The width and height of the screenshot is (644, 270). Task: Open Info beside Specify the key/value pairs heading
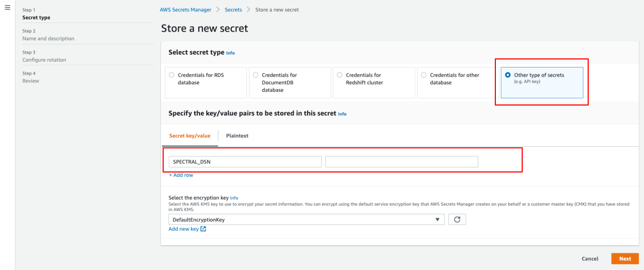pos(342,114)
